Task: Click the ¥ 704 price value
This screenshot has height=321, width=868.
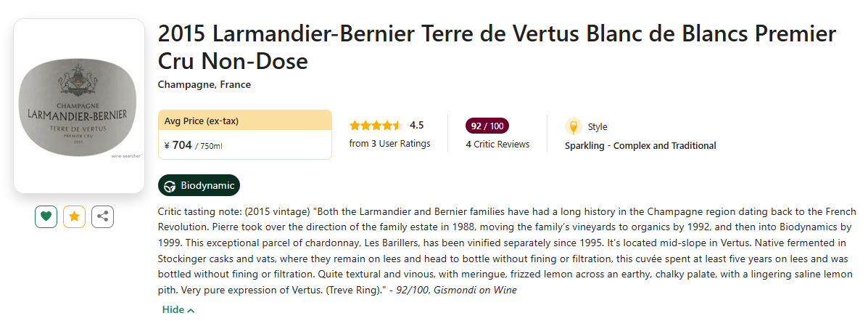Action: 178,145
